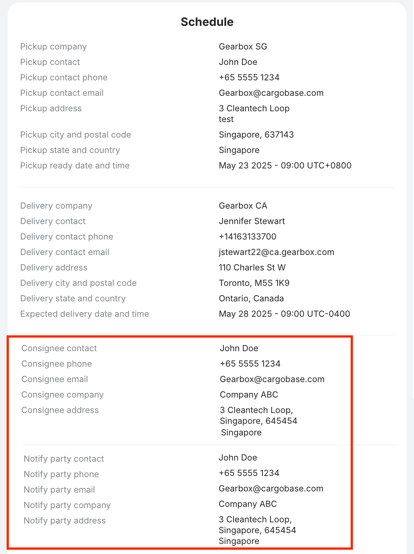The height and width of the screenshot is (554, 414).
Task: Click delivery address 110 Charles St W
Action: click(252, 267)
